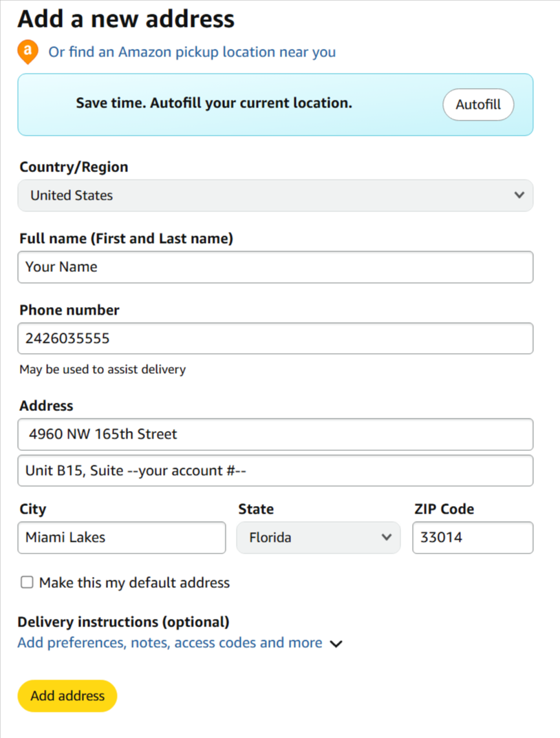This screenshot has width=560, height=738.
Task: Click the Full name input field
Action: 275,267
